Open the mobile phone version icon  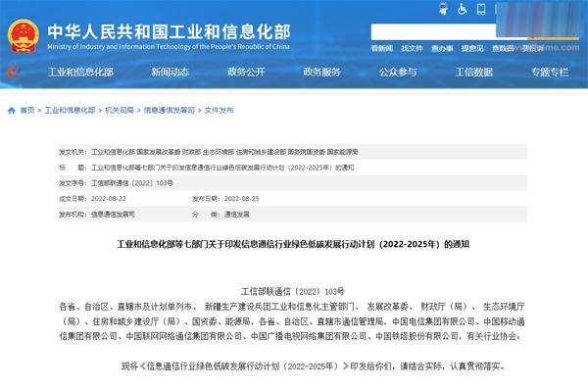click(x=481, y=9)
